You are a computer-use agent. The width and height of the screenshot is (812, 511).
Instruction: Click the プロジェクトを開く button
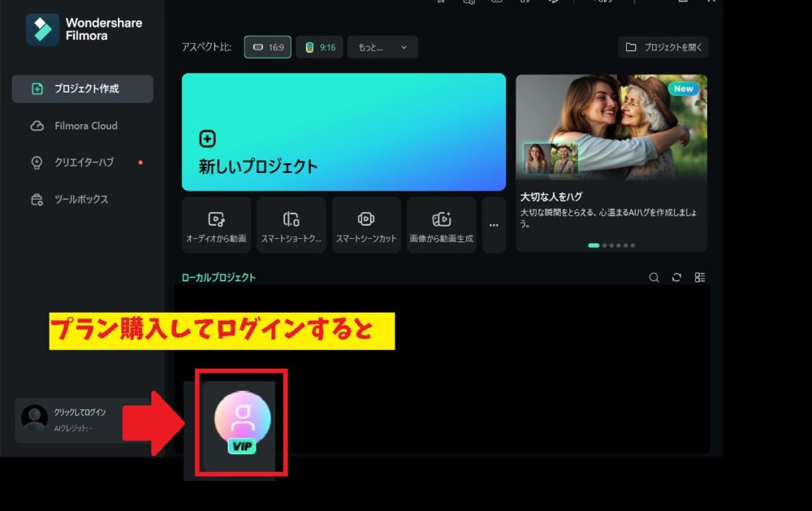(x=663, y=47)
